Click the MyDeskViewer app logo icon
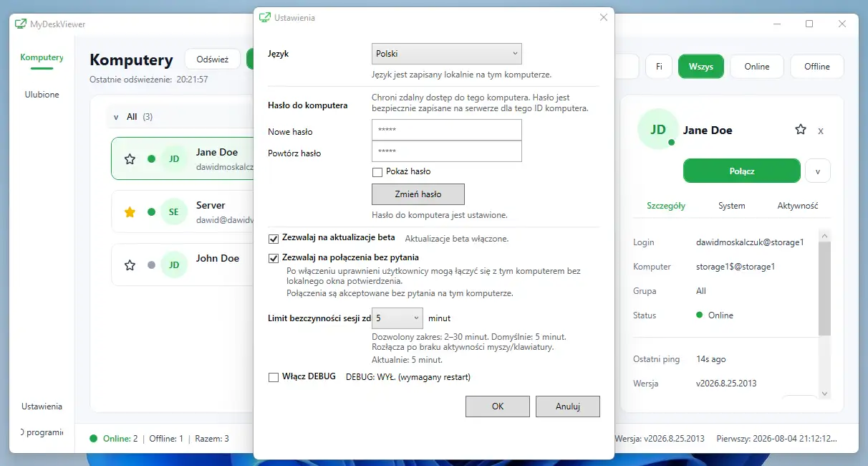Viewport: 868px width, 466px height. tap(21, 24)
